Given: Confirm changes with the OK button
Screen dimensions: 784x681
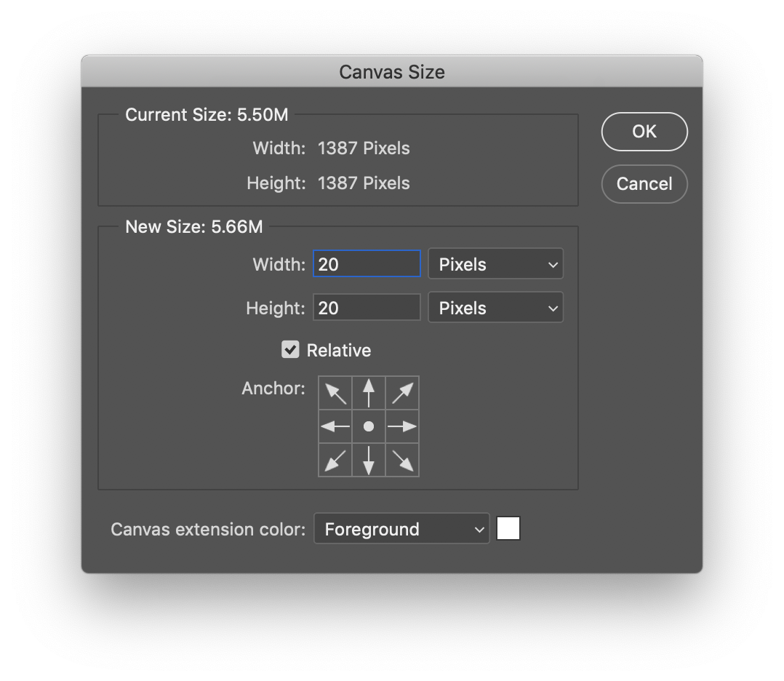Looking at the screenshot, I should pyautogui.click(x=644, y=132).
